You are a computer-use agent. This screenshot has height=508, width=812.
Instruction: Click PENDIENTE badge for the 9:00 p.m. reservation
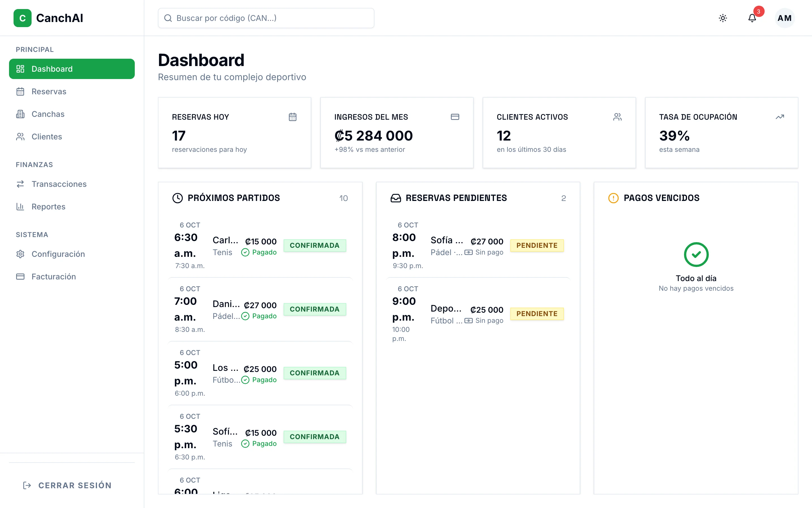click(537, 314)
